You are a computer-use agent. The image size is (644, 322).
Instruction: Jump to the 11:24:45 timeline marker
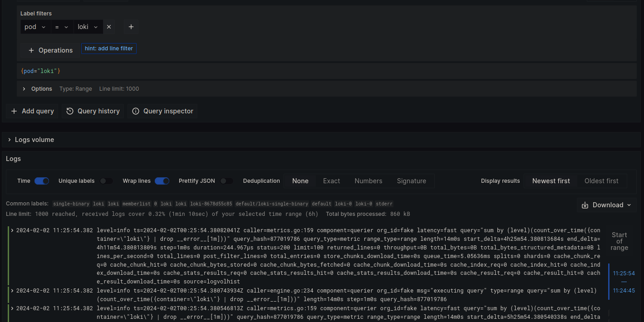coord(624,291)
